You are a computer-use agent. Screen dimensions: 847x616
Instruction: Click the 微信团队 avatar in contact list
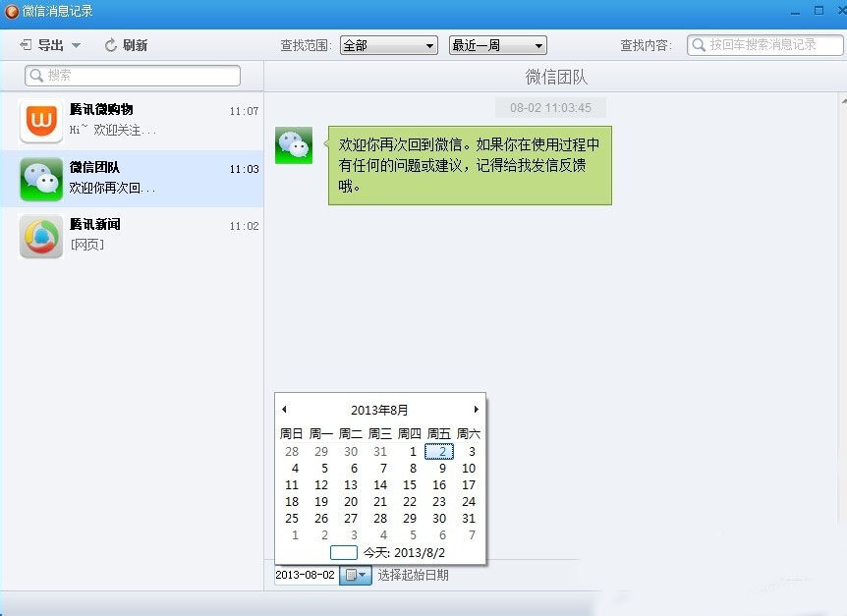tap(41, 179)
